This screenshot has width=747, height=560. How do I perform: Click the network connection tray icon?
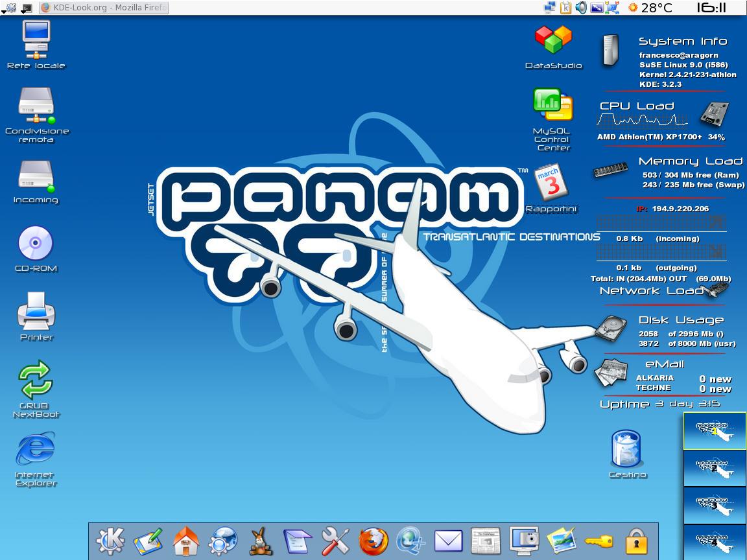tap(612, 8)
